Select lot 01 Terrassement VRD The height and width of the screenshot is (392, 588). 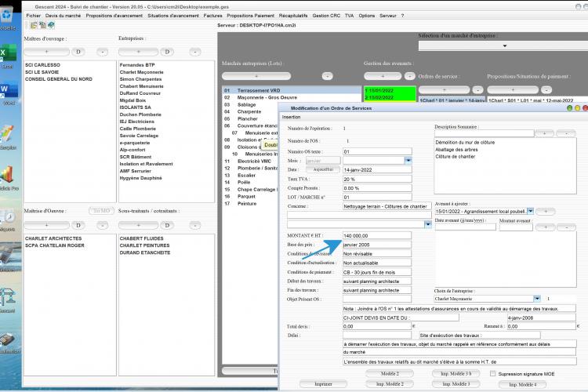(292, 90)
